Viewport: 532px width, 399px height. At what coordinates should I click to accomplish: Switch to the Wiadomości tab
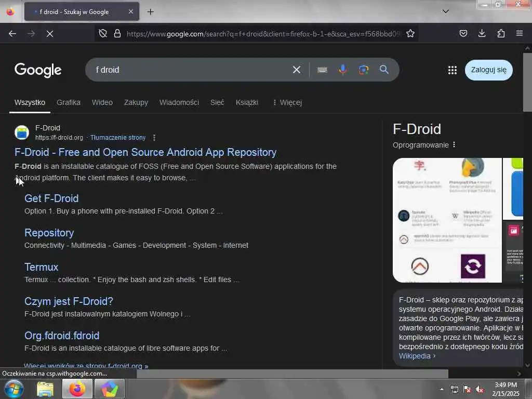coord(179,102)
